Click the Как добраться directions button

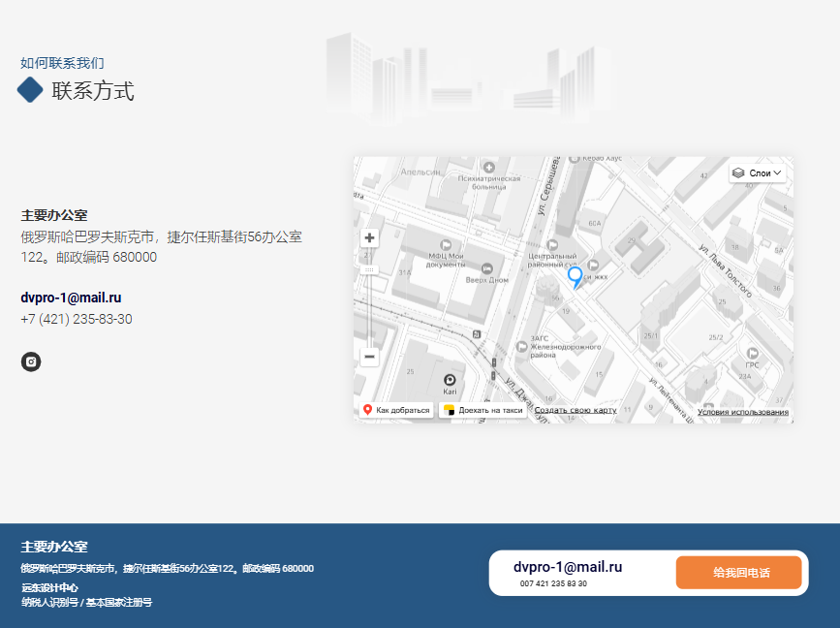click(x=396, y=410)
